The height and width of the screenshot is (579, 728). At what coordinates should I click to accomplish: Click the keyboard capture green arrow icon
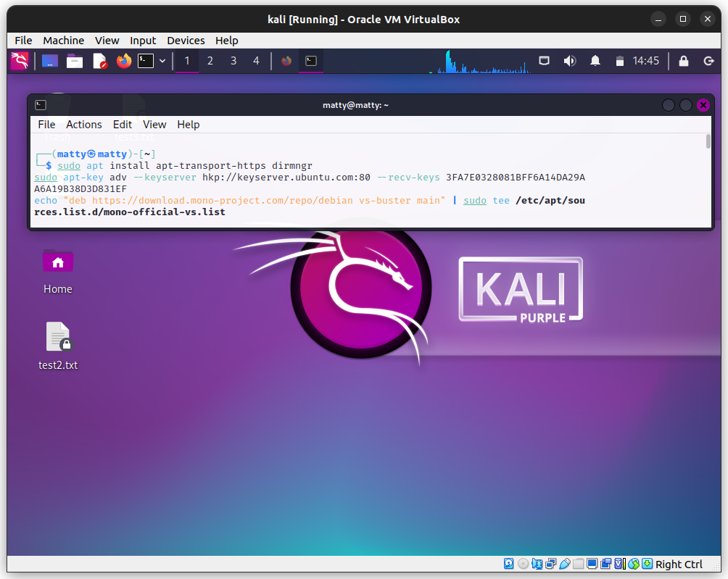click(648, 564)
